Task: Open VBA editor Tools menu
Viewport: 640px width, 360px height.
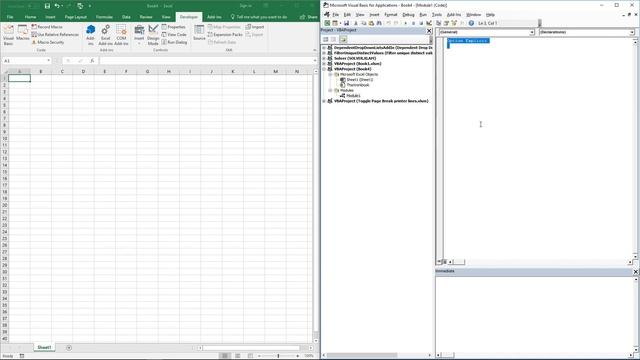Action: (x=437, y=15)
